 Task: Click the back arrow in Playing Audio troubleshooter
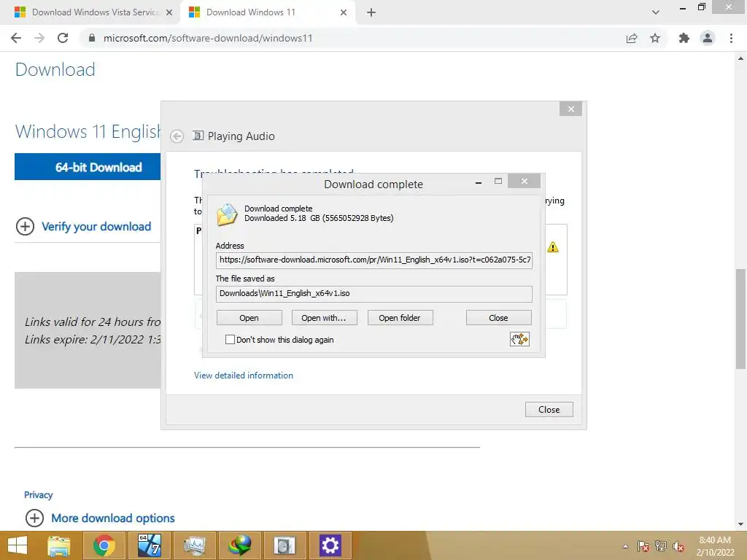click(x=177, y=136)
